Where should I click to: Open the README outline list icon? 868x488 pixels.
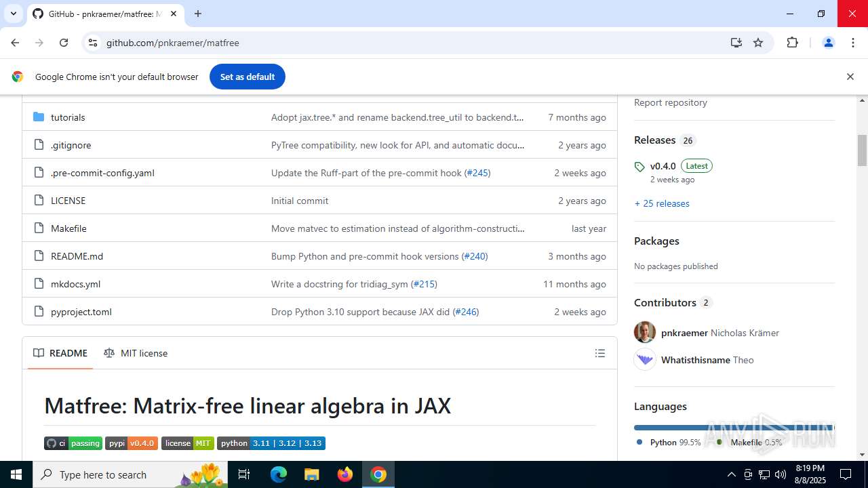point(600,353)
